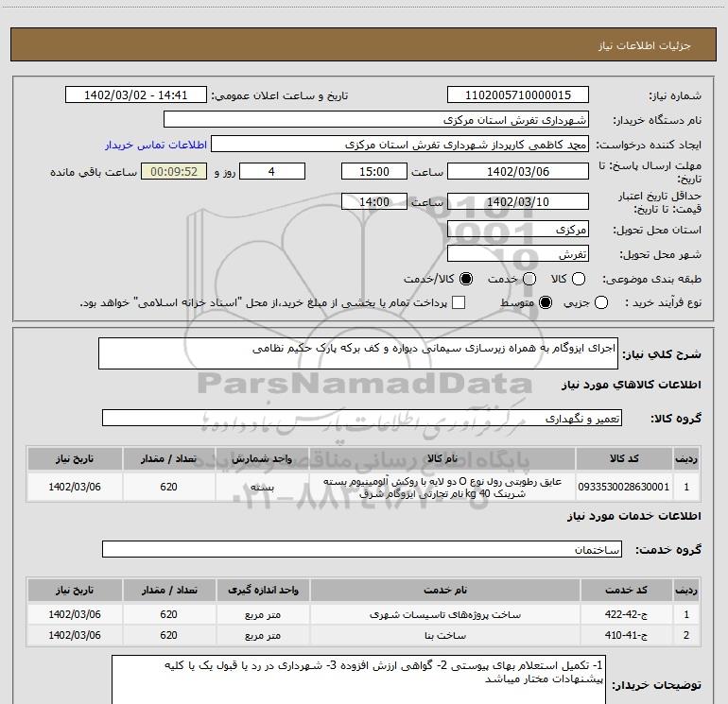
Task: Click the service group field ساختمان
Action: [x=362, y=549]
